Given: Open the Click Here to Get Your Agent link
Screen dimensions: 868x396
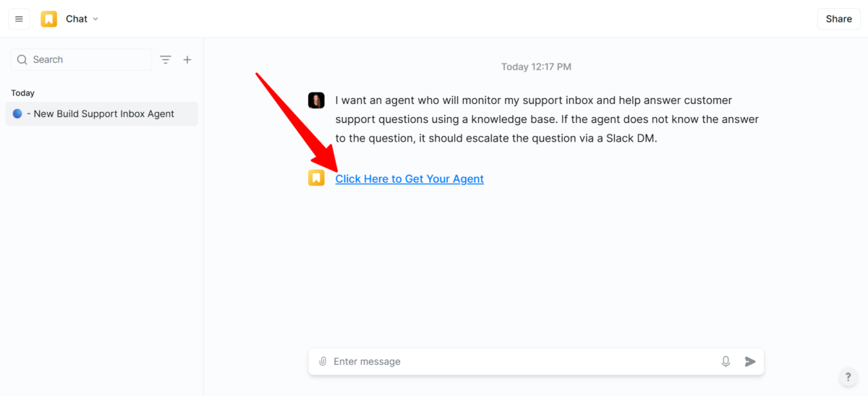Looking at the screenshot, I should [409, 178].
